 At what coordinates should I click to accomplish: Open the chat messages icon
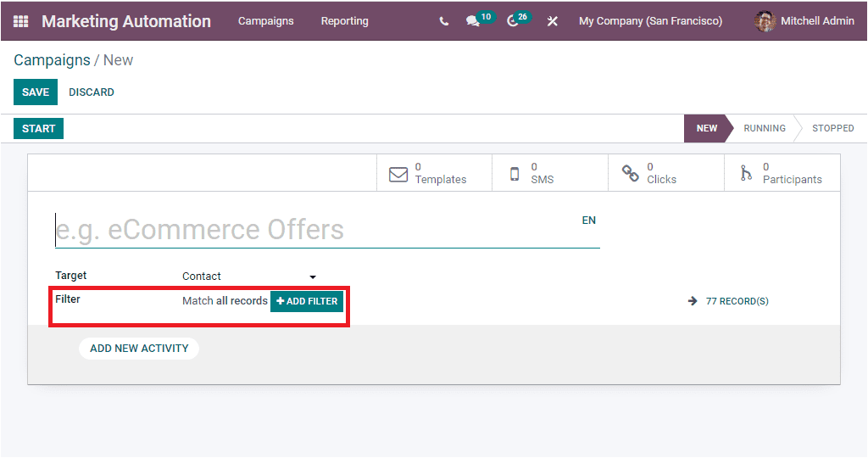472,21
